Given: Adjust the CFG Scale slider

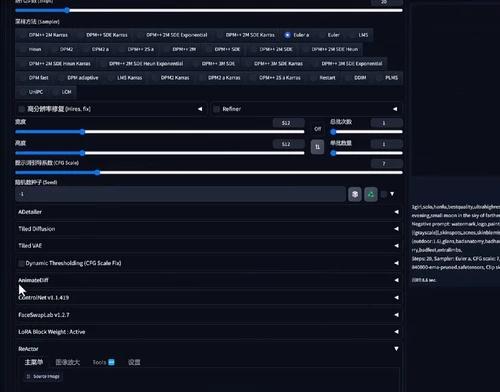Looking at the screenshot, I should (x=209, y=173).
